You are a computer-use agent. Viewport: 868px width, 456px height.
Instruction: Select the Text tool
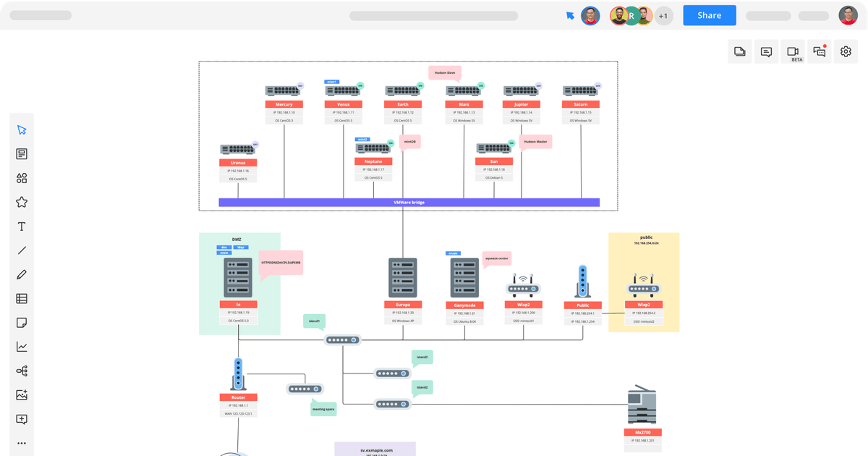point(22,227)
